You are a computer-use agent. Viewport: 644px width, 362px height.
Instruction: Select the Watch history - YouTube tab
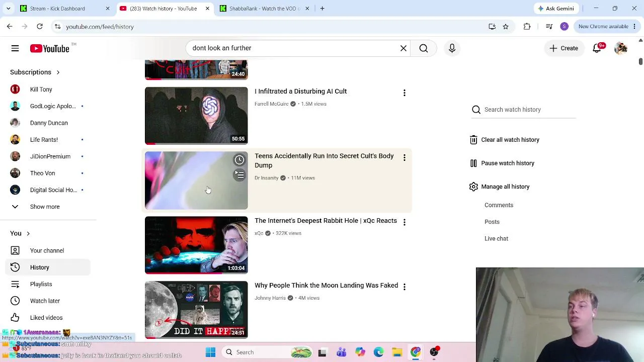click(164, 9)
